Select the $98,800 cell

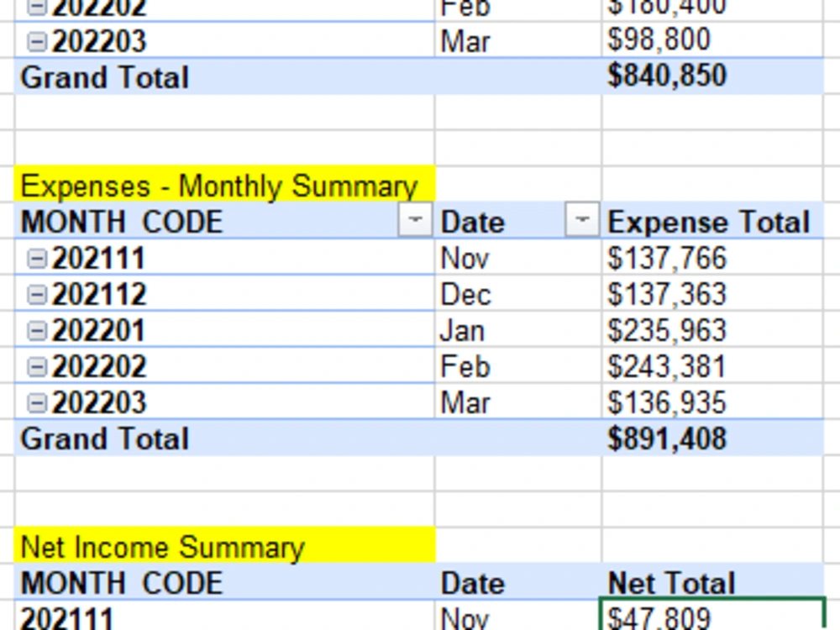pyautogui.click(x=712, y=40)
